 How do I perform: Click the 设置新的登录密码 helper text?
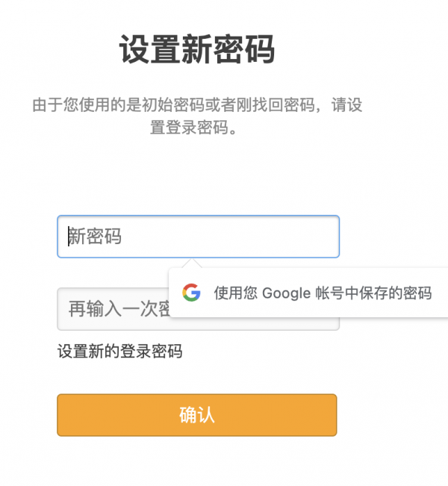coord(120,351)
